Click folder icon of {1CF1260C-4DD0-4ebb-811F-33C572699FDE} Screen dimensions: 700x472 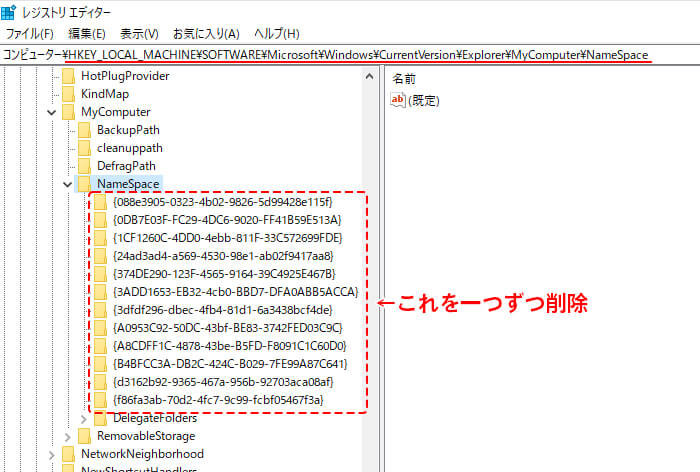point(100,238)
